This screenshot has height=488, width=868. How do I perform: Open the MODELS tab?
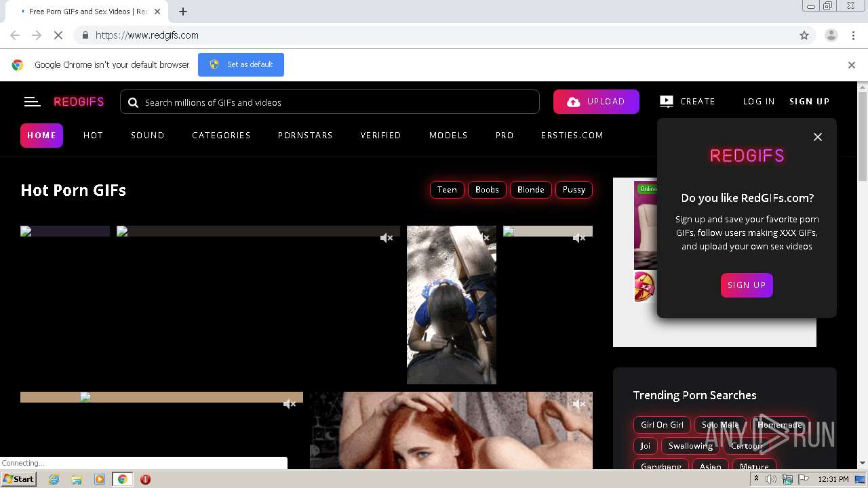click(448, 136)
